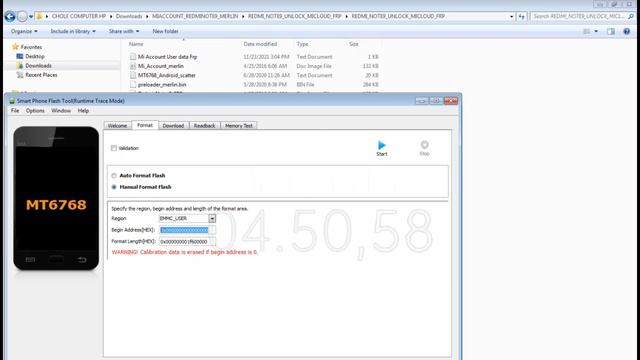Click the Name column header

pyautogui.click(x=136, y=44)
